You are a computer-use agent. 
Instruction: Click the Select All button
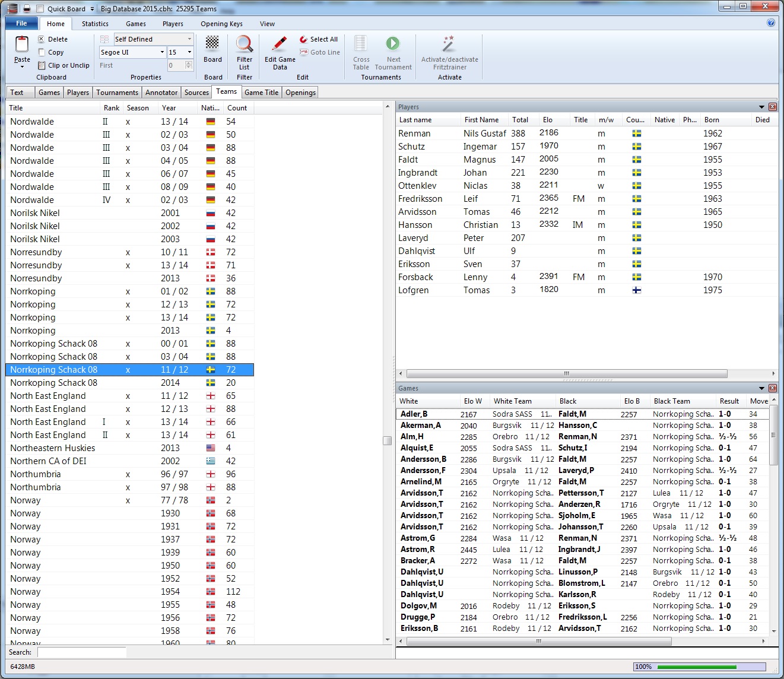click(318, 39)
